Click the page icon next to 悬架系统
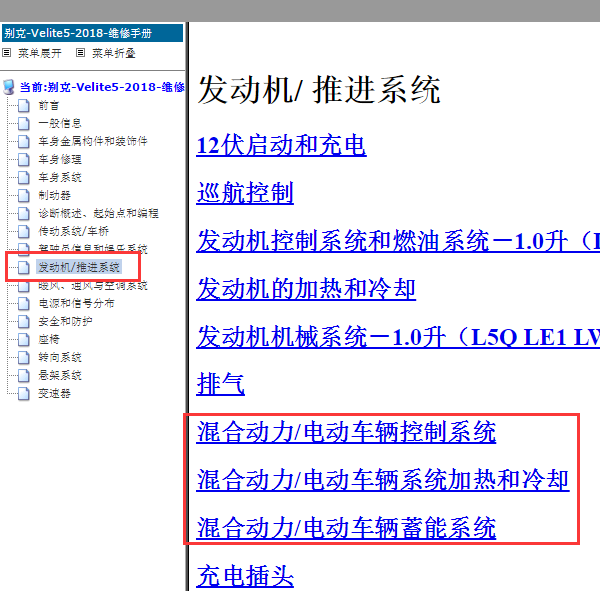The image size is (600, 591). click(x=24, y=375)
